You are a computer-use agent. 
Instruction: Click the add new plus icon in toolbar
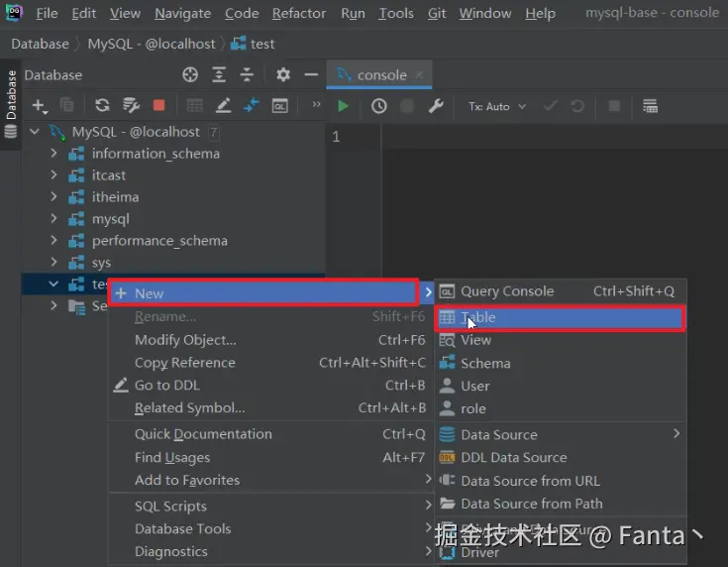(x=40, y=106)
